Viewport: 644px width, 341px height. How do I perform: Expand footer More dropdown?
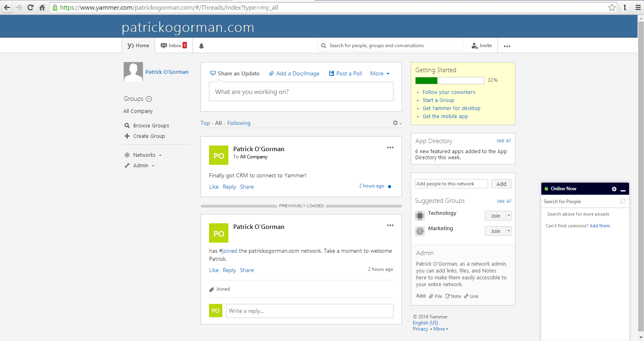click(x=441, y=329)
